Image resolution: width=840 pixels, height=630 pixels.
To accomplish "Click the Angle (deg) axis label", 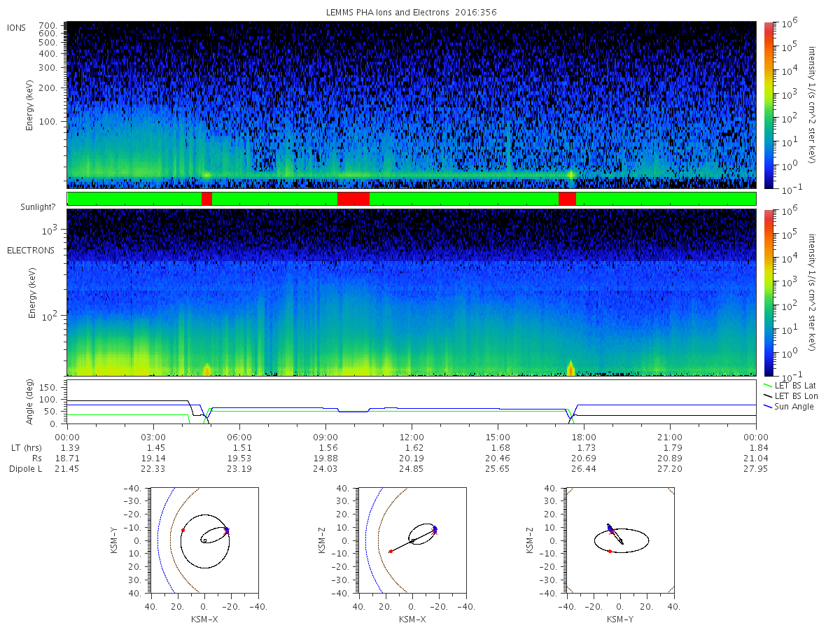I will tap(30, 404).
